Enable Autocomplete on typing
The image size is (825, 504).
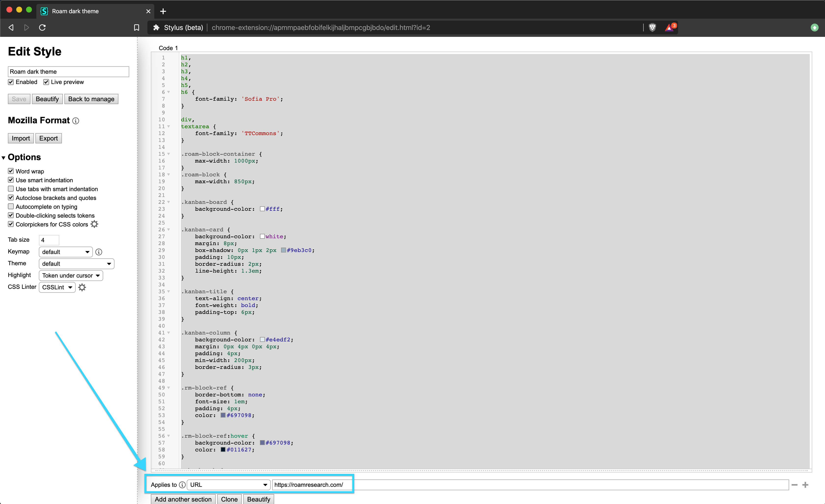coord(11,207)
